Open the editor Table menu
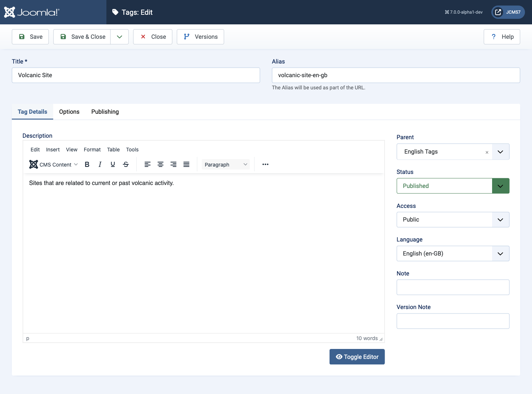The width and height of the screenshot is (532, 394). pos(113,150)
